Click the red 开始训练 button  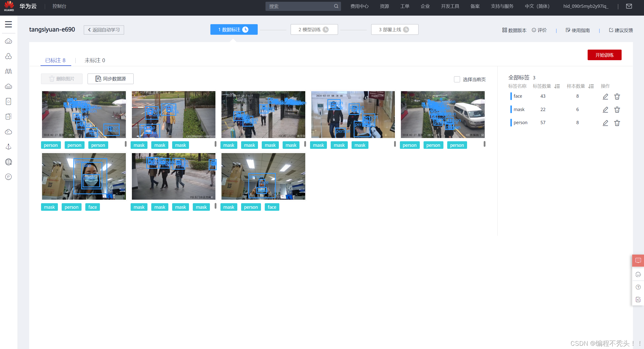604,55
